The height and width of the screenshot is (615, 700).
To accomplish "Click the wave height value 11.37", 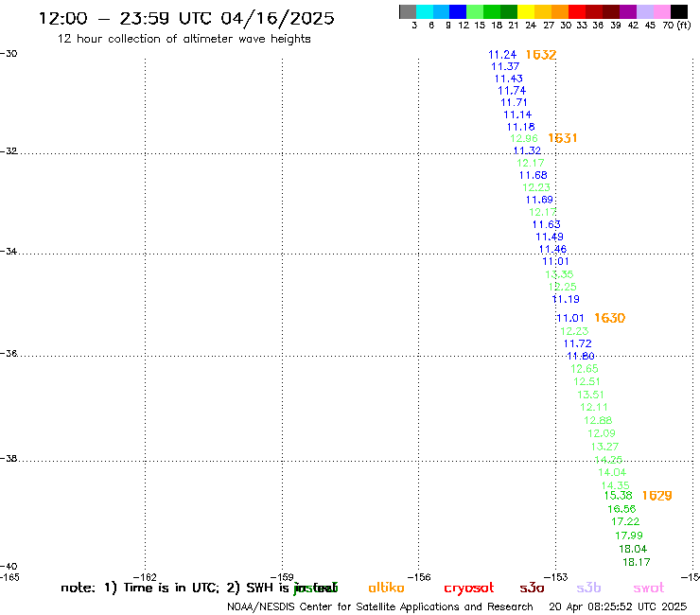I will (505, 66).
